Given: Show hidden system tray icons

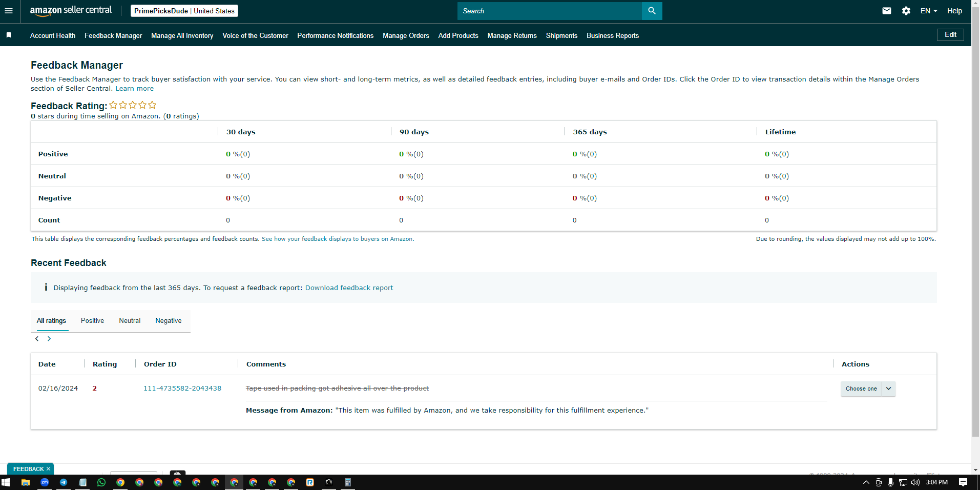Looking at the screenshot, I should (x=866, y=482).
